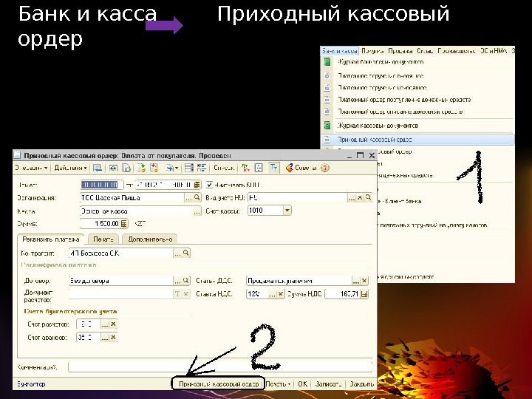Clear the Вид учета НУ field with X

coord(360,197)
